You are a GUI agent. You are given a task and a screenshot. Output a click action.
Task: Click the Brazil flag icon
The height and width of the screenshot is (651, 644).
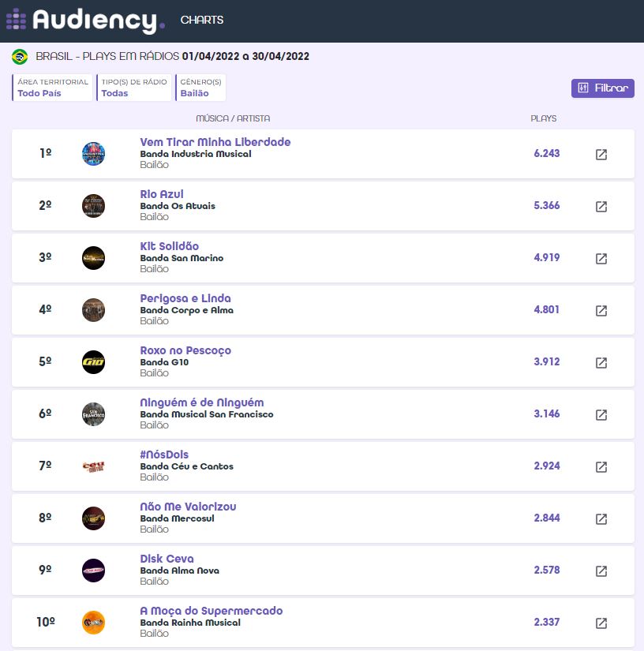click(x=20, y=57)
